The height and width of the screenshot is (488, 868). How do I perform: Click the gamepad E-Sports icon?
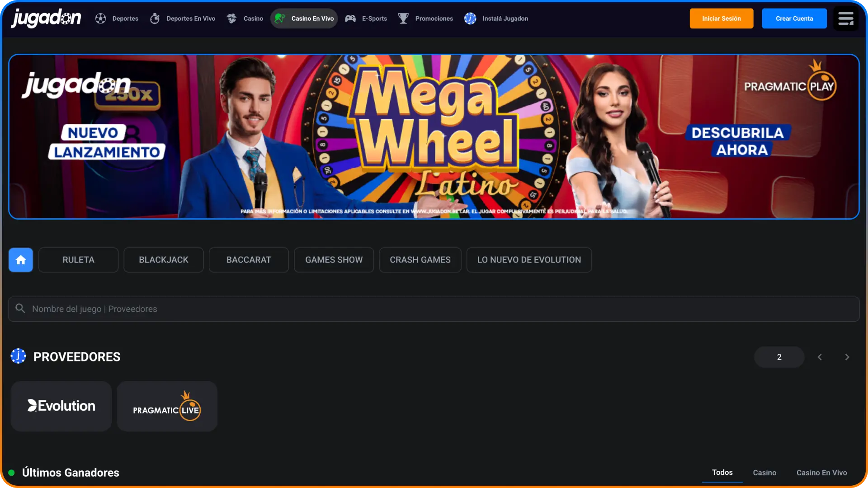[350, 19]
